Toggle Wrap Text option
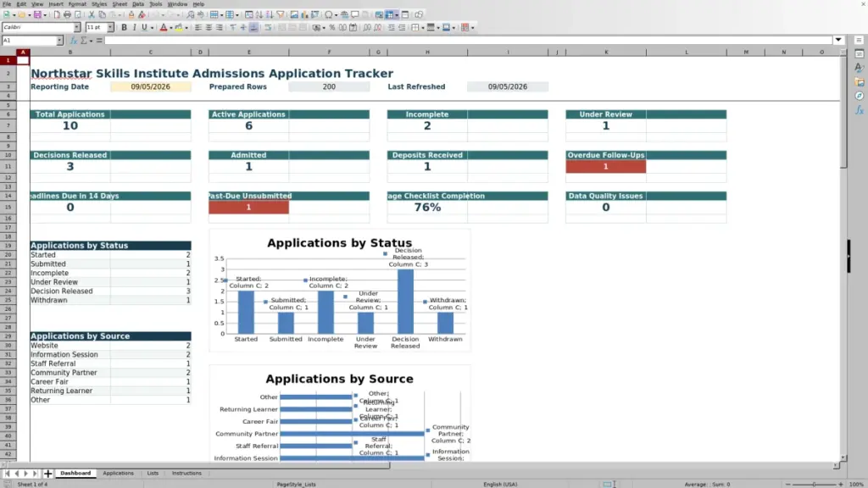This screenshot has width=868, height=488. click(268, 27)
